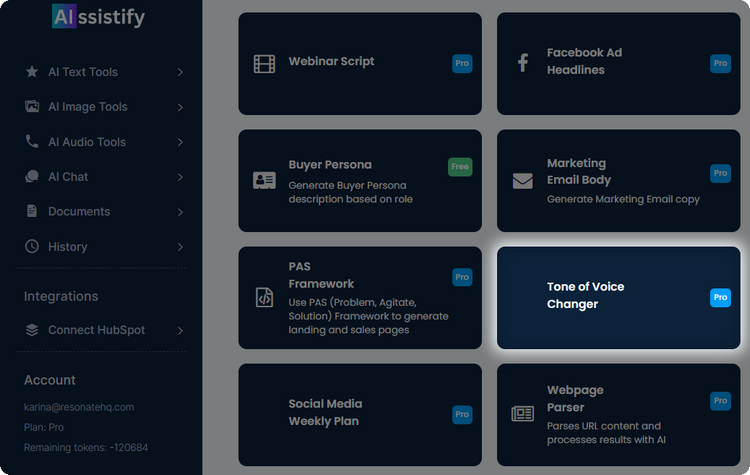750x475 pixels.
Task: Click the History clock icon
Action: coord(32,247)
